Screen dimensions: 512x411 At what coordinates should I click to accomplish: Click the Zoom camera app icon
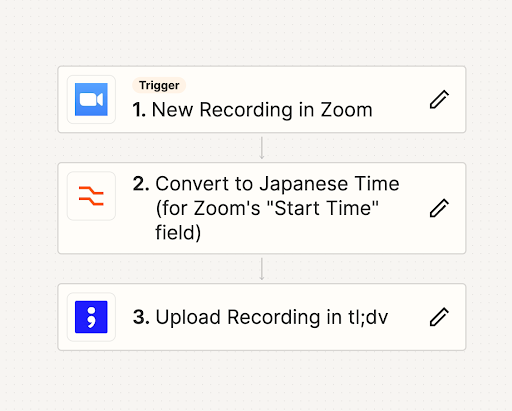[x=91, y=99]
